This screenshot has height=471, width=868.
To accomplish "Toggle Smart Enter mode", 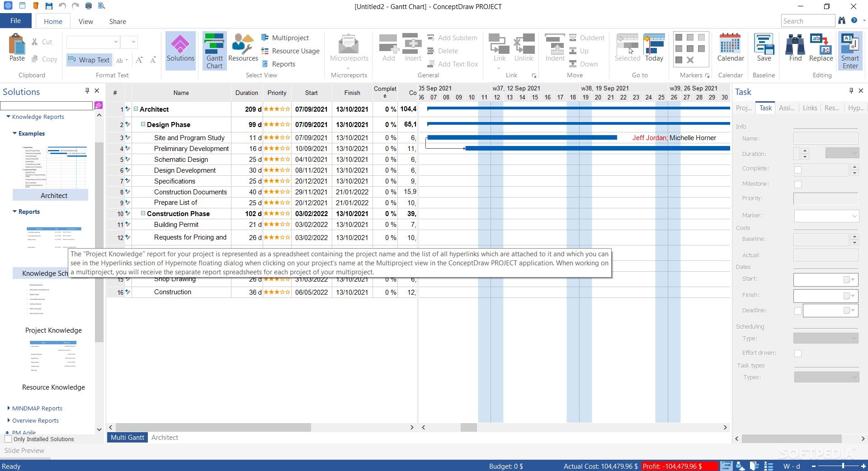I will click(850, 51).
